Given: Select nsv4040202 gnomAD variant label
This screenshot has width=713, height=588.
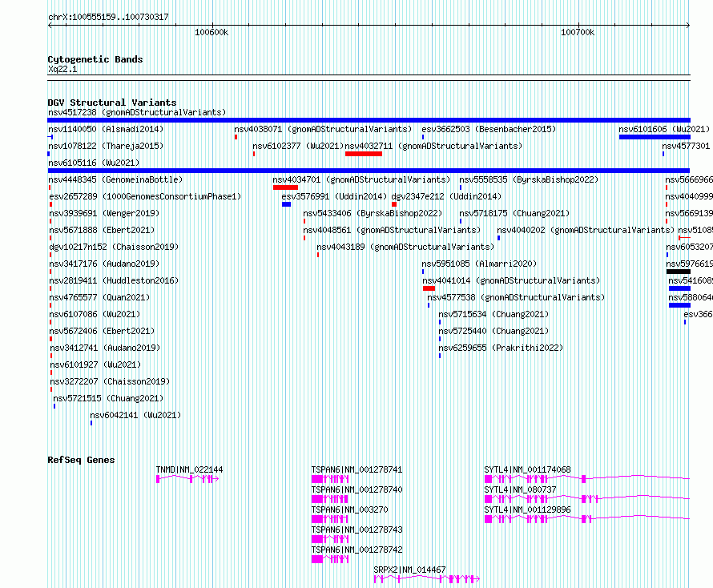Looking at the screenshot, I should tap(586, 230).
